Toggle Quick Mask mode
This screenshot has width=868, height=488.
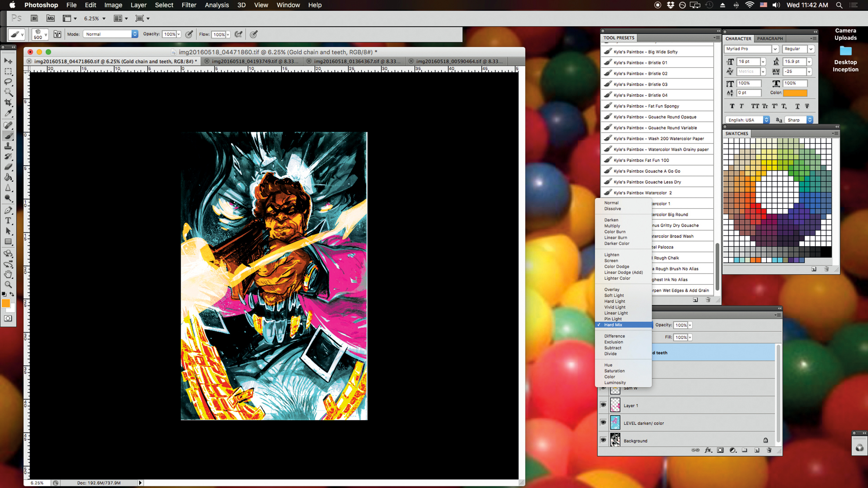tap(8, 318)
